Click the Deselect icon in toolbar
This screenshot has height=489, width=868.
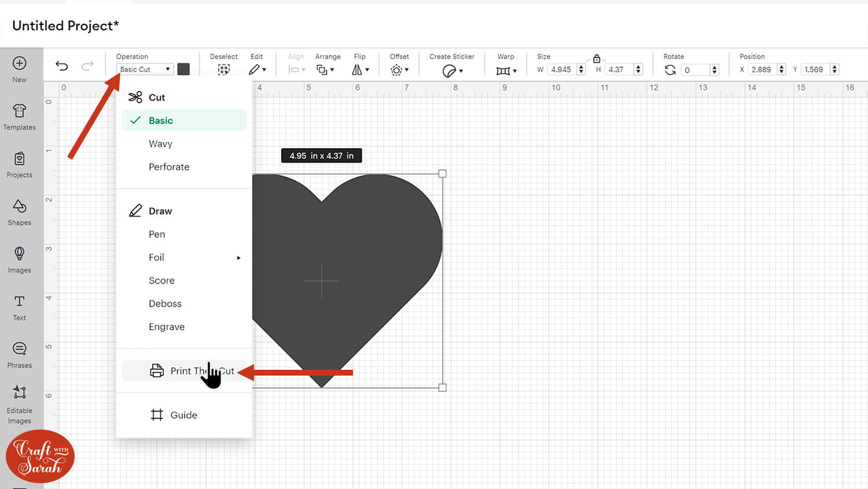[x=224, y=70]
